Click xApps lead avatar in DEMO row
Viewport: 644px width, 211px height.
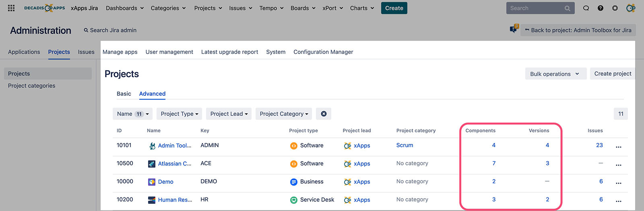(x=347, y=182)
